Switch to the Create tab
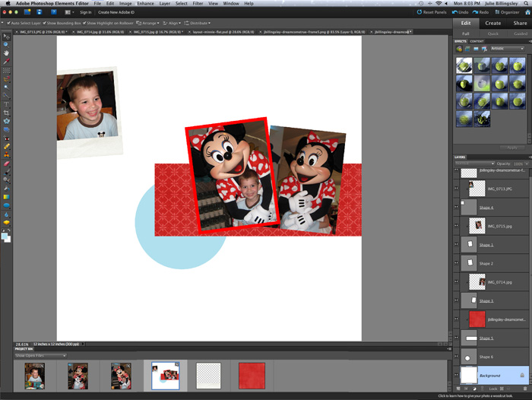Viewport: 532px width, 400px height. click(492, 23)
